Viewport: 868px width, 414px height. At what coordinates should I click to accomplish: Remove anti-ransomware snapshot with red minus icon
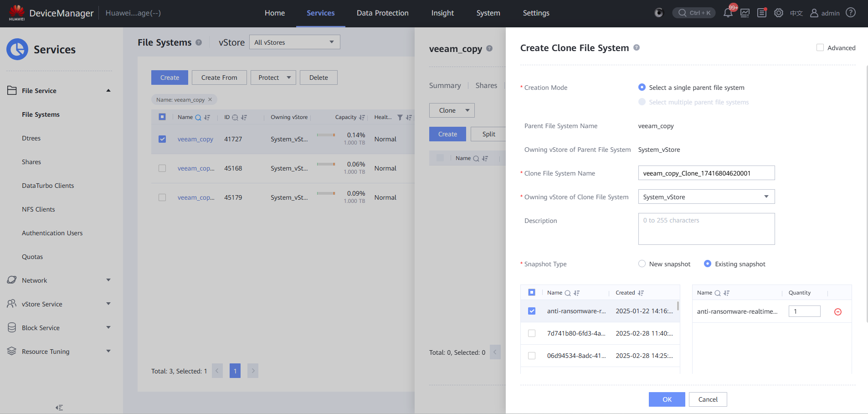tap(837, 312)
